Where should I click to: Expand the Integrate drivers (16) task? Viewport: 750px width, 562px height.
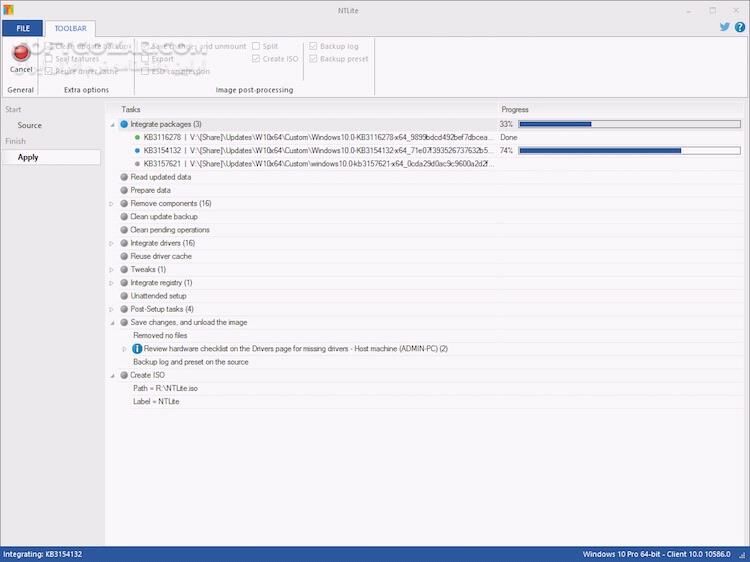(x=113, y=243)
